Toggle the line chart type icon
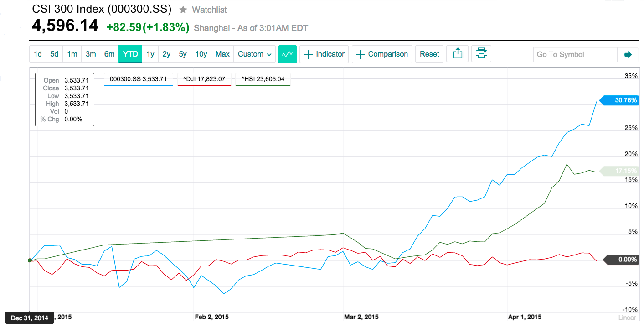This screenshot has height=328, width=644. pos(288,54)
